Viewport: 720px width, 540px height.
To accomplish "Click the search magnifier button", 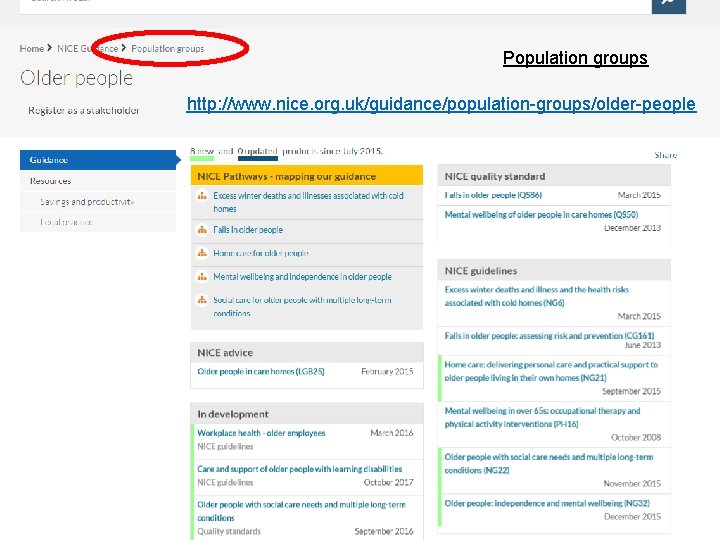I will 669,5.
